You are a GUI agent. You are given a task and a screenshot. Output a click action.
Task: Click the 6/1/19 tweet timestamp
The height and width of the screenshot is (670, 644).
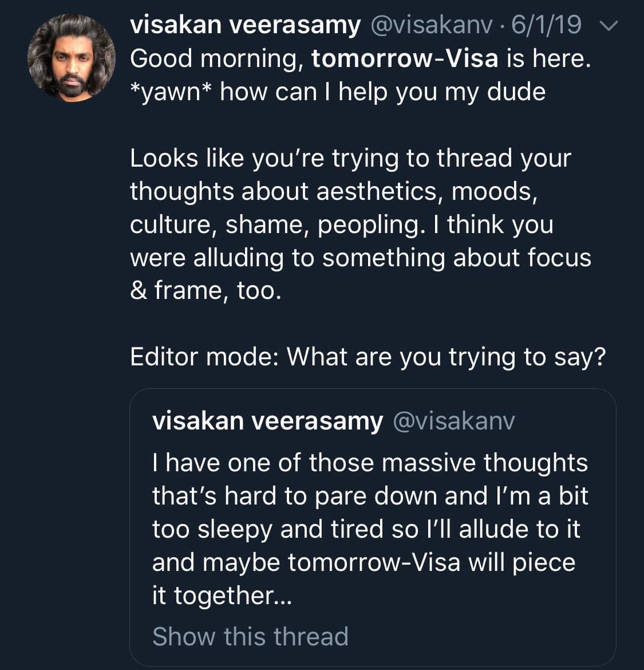[547, 25]
